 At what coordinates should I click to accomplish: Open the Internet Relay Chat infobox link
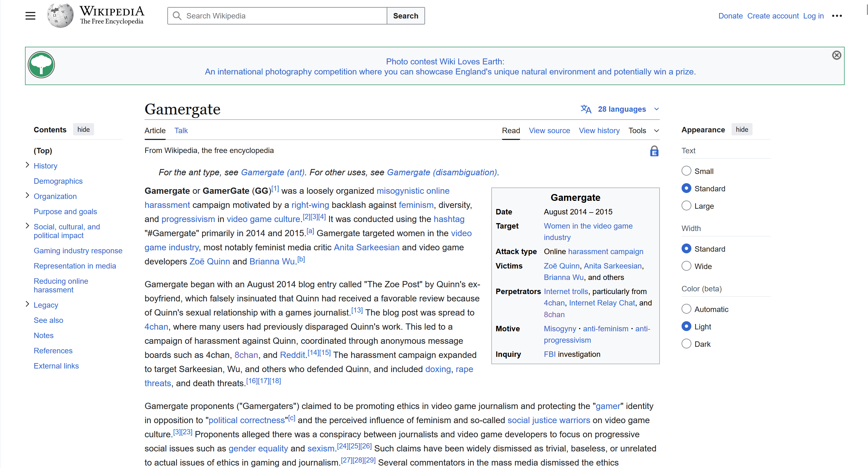coord(602,303)
